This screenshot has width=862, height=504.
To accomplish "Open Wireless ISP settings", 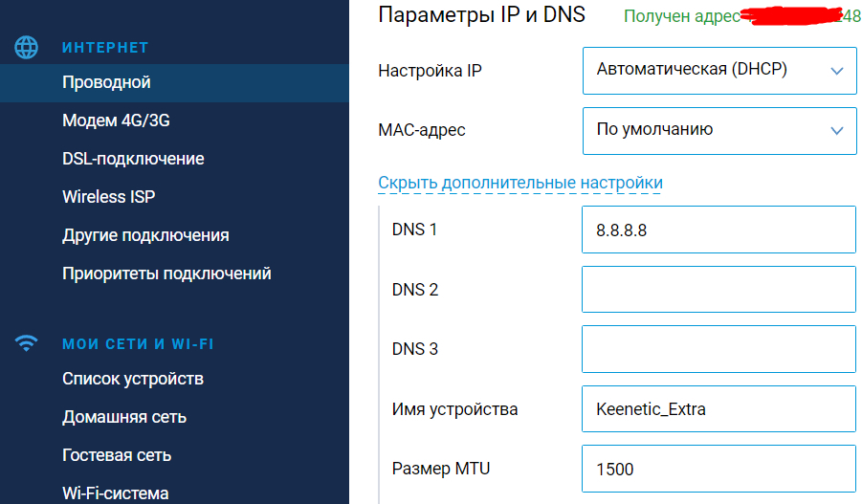I will (x=108, y=197).
